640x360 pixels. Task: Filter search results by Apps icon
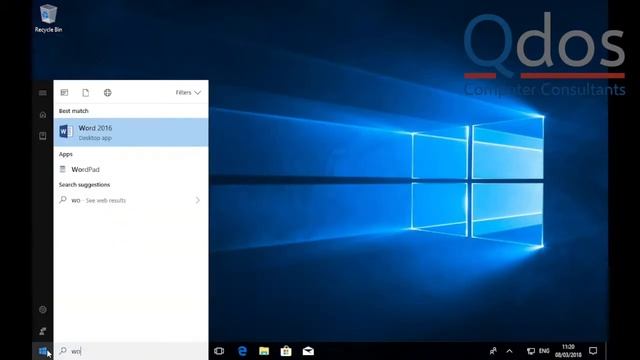pyautogui.click(x=64, y=93)
